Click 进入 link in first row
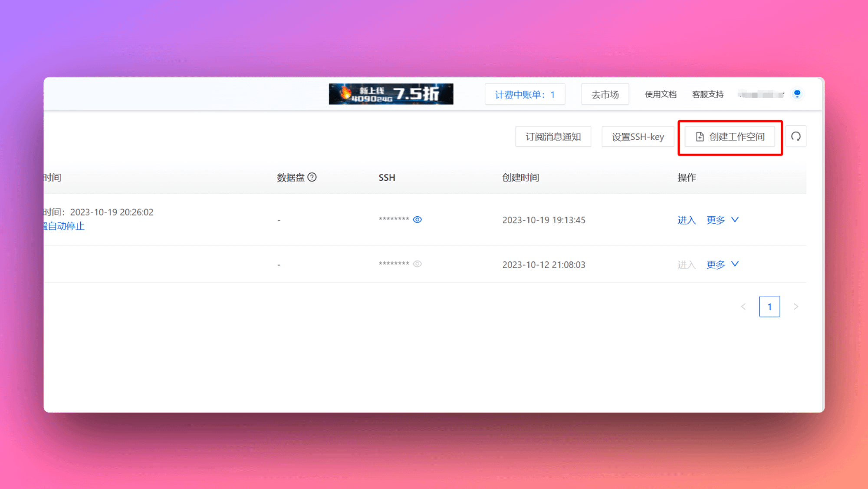Image resolution: width=868 pixels, height=489 pixels. (x=686, y=220)
